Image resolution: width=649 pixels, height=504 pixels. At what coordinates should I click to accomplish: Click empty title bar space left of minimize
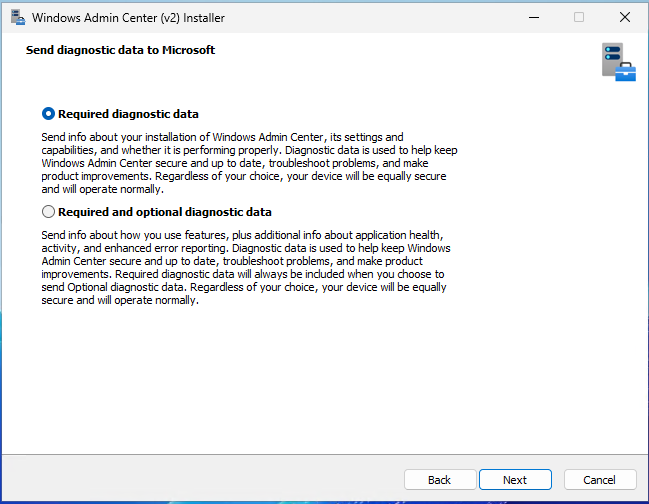(x=380, y=17)
